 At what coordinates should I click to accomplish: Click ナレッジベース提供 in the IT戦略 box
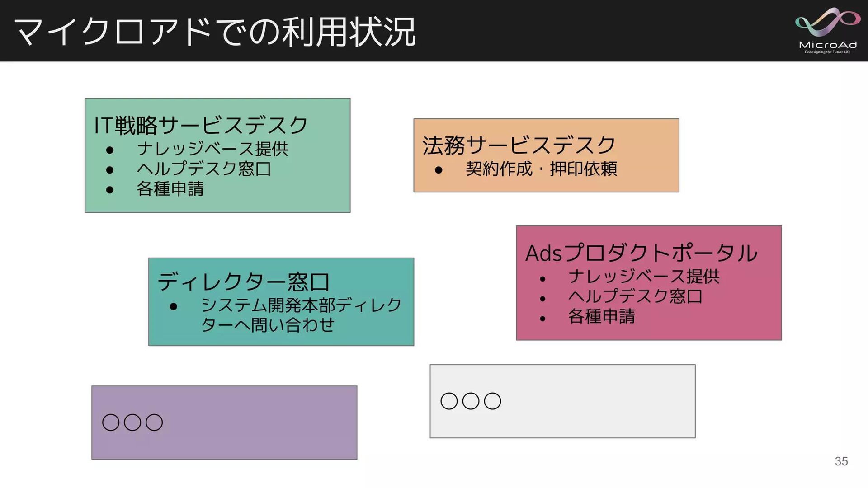point(212,149)
